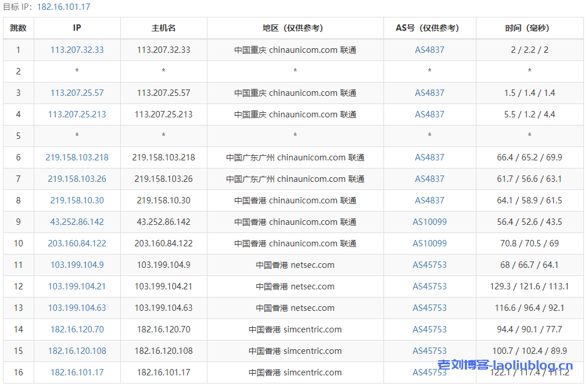Click IP link 103.199.104.63

77,308
